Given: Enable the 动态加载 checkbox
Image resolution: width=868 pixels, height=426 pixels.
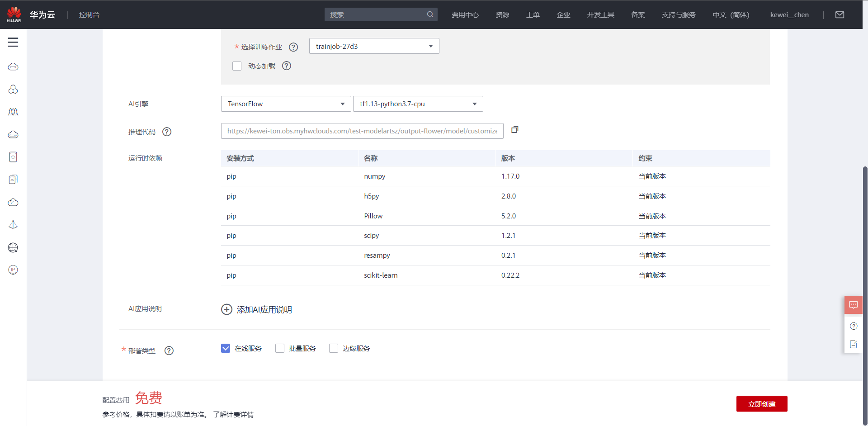Looking at the screenshot, I should point(237,66).
